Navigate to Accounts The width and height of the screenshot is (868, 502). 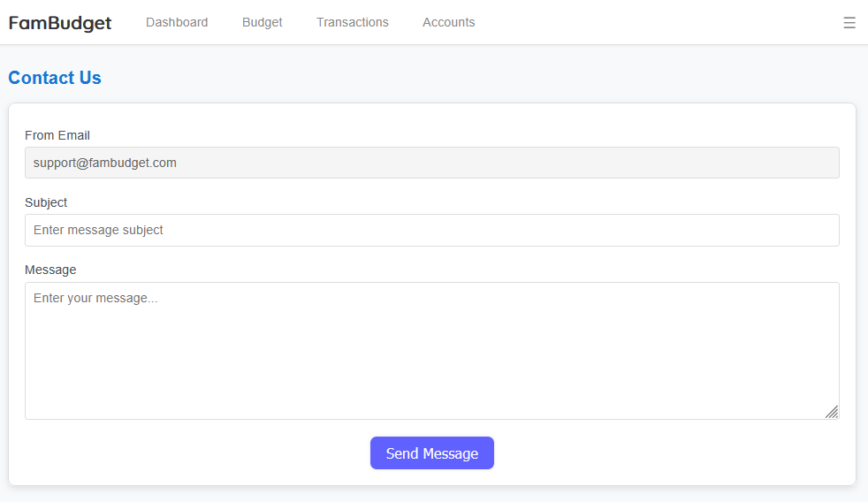tap(448, 23)
